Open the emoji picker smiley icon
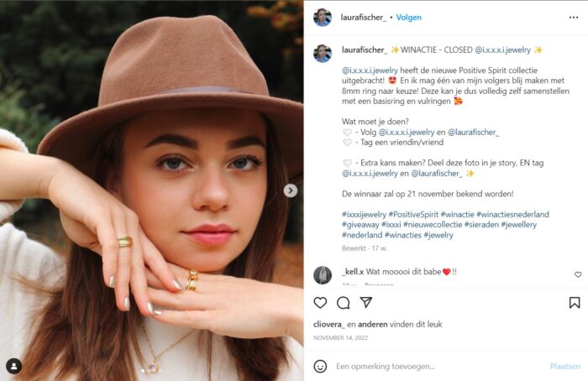 click(320, 366)
